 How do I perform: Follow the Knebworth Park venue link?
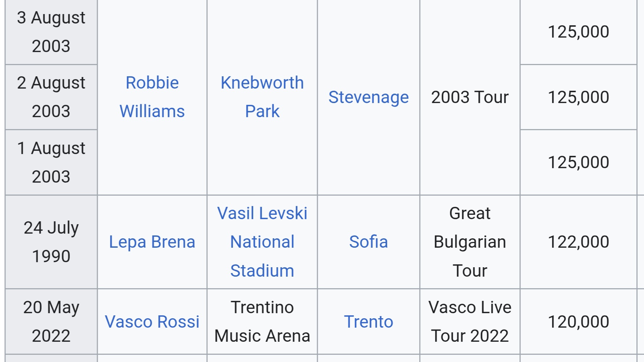[x=262, y=97]
